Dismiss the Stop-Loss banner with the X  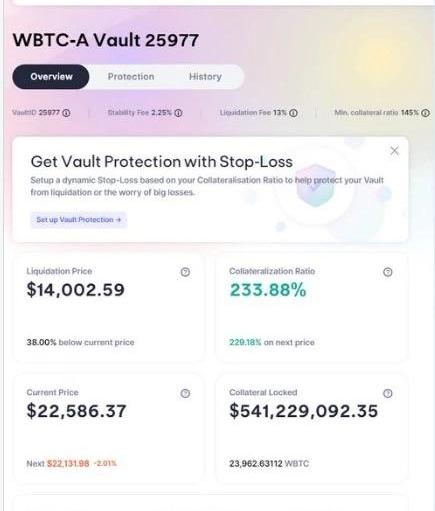coord(394,151)
